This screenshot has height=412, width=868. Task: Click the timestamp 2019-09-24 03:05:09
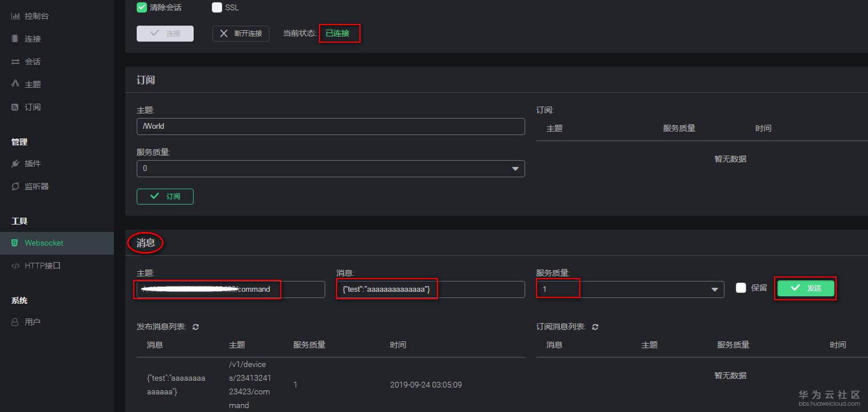point(426,385)
